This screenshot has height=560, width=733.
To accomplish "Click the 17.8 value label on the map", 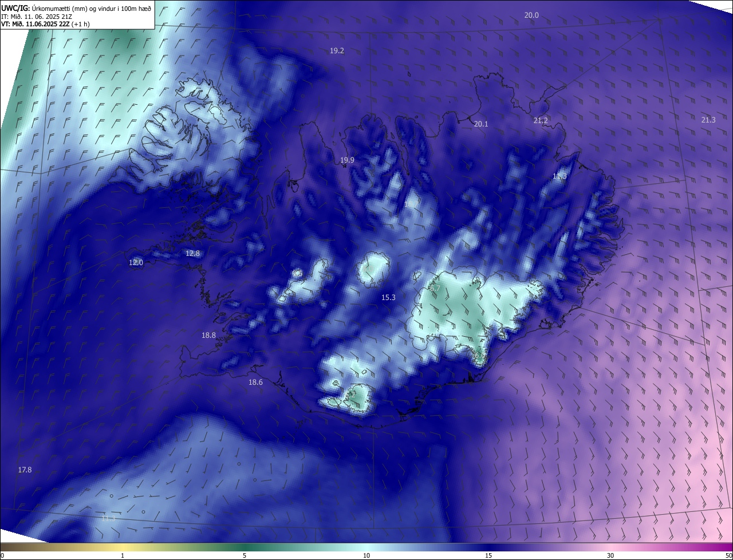I will [25, 470].
